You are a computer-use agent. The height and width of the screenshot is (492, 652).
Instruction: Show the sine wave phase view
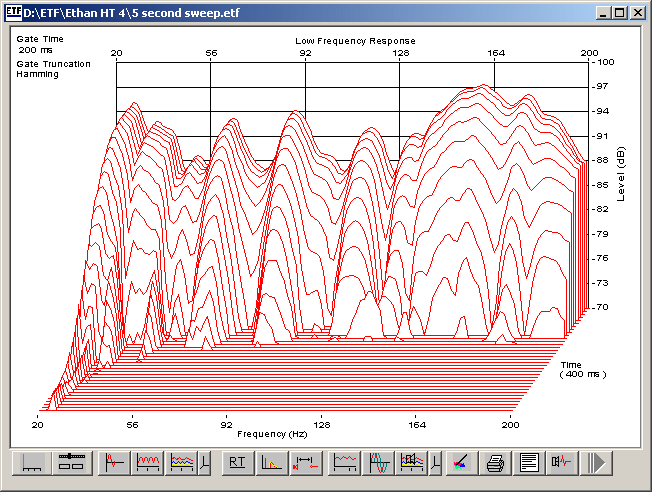378,463
